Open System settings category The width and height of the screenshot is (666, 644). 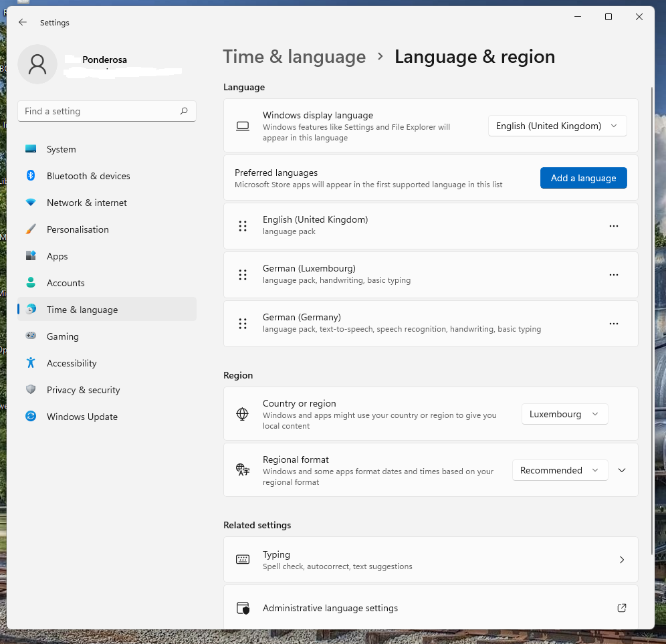pos(106,149)
